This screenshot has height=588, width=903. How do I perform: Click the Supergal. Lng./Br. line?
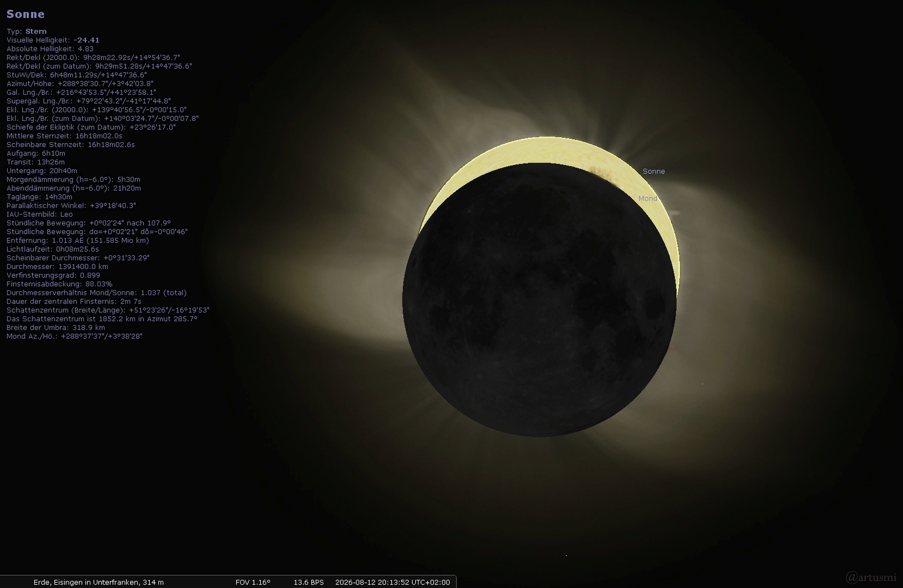[88, 101]
